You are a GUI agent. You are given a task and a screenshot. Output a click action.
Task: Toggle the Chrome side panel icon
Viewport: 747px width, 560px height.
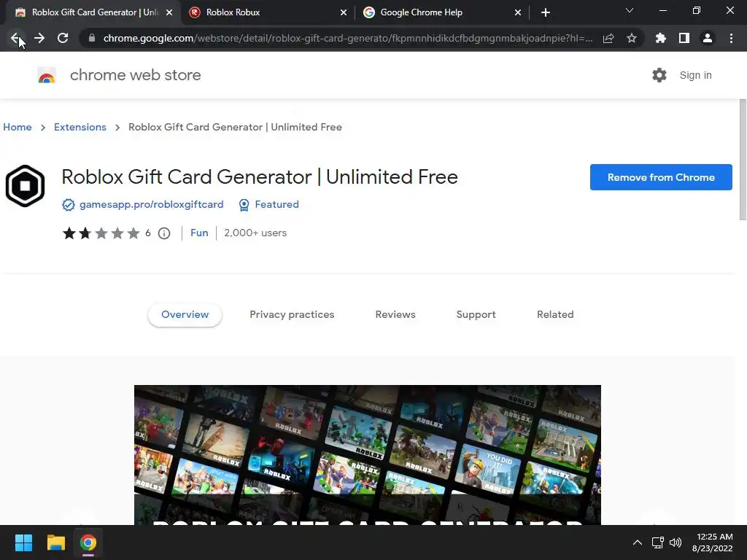point(684,38)
